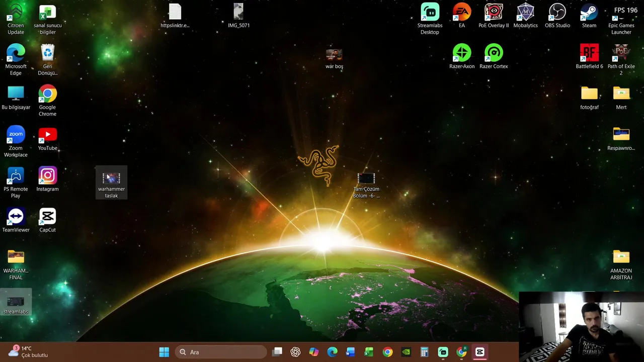Image resolution: width=644 pixels, height=362 pixels.
Task: Open ChatGPT from the taskbar
Action: point(295,352)
